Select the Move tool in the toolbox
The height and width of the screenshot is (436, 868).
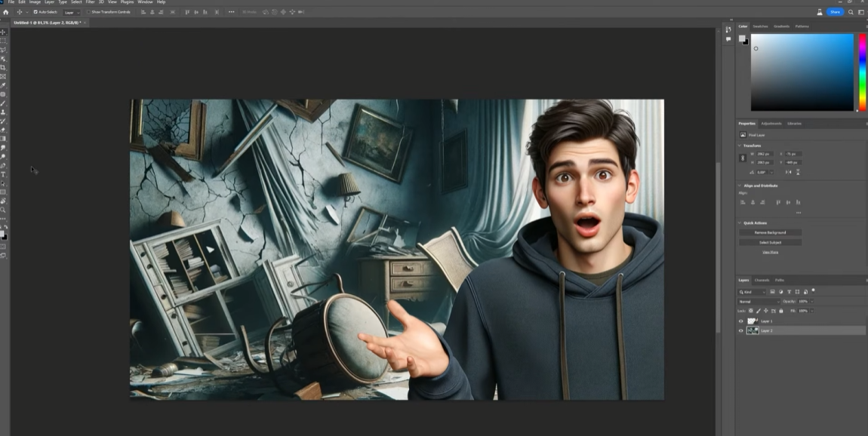pyautogui.click(x=3, y=32)
